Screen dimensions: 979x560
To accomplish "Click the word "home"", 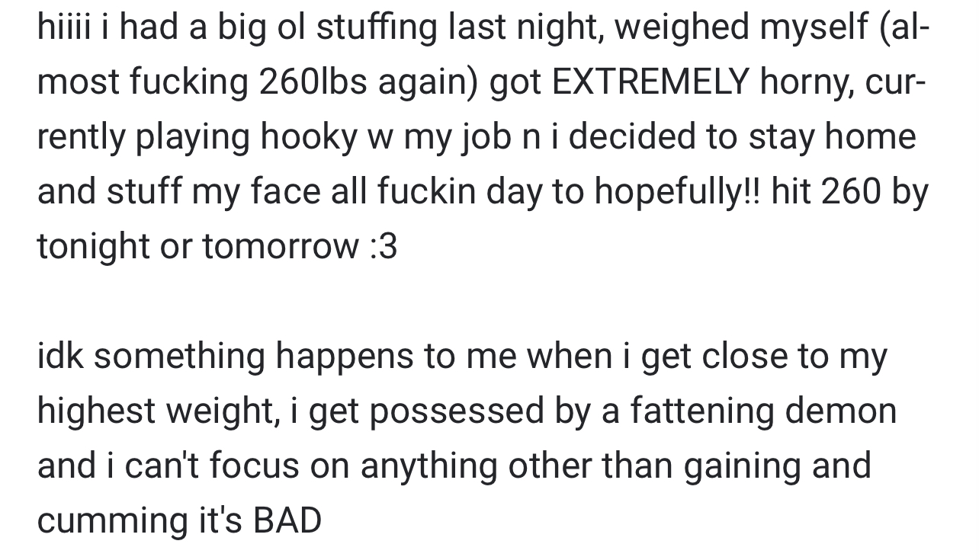I will pos(870,137).
